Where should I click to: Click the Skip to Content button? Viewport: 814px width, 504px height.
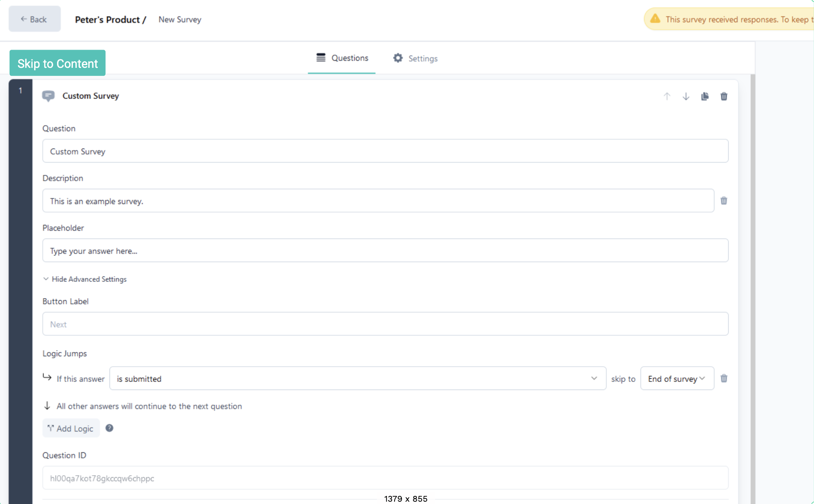tap(57, 63)
